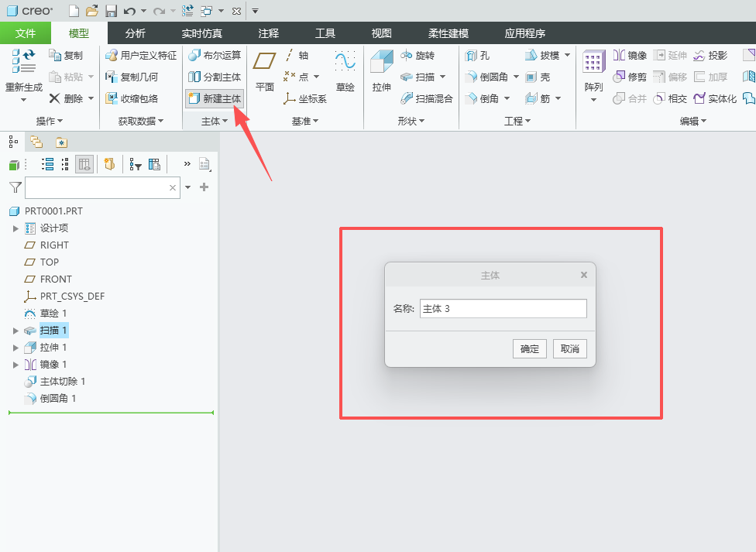Open the 文件 File menu

pos(25,33)
